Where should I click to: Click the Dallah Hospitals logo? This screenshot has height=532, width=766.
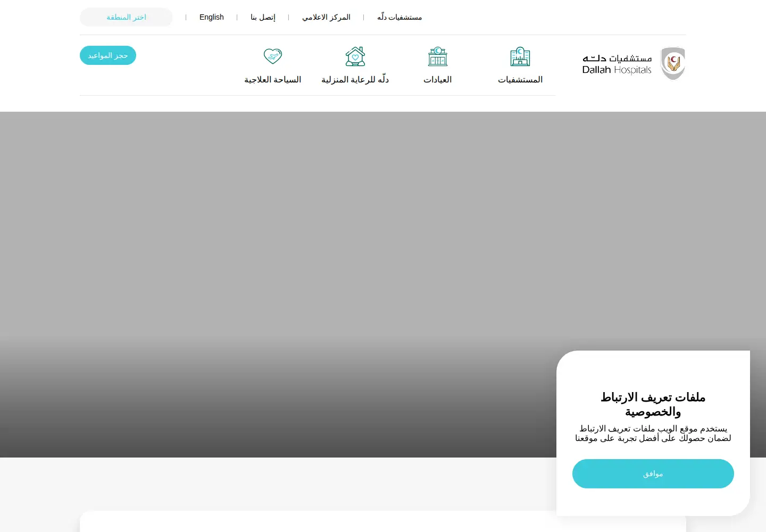click(633, 63)
